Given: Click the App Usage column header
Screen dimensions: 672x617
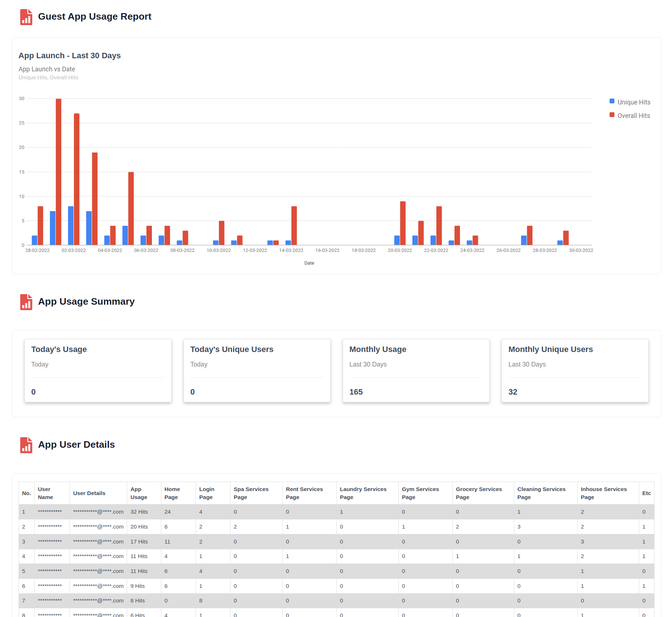Looking at the screenshot, I should [139, 493].
